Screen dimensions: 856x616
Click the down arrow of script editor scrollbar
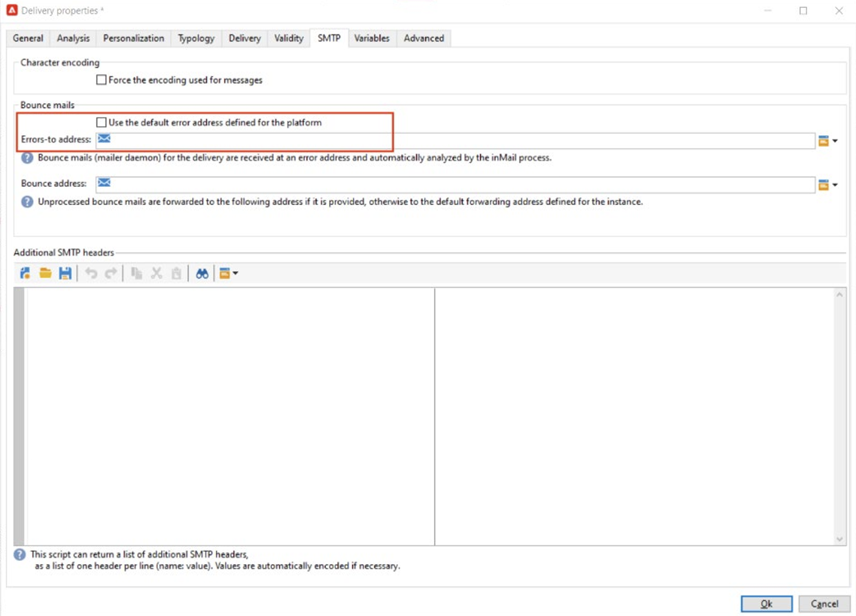(x=839, y=539)
